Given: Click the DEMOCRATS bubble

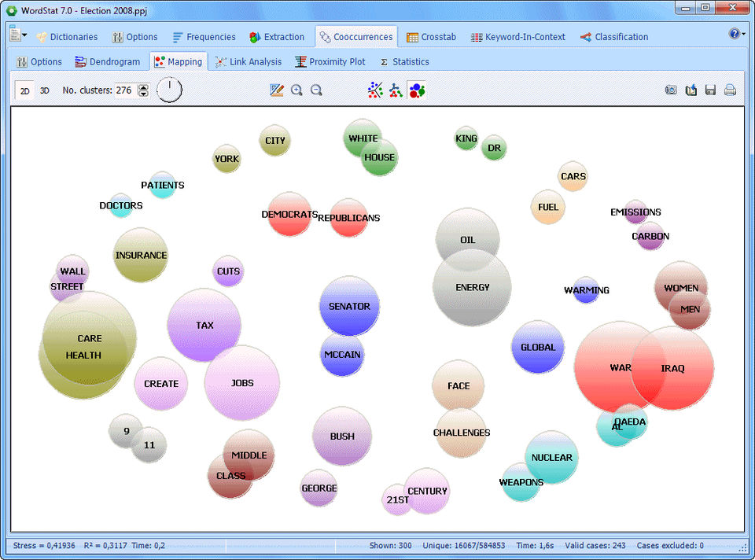Looking at the screenshot, I should tap(289, 214).
